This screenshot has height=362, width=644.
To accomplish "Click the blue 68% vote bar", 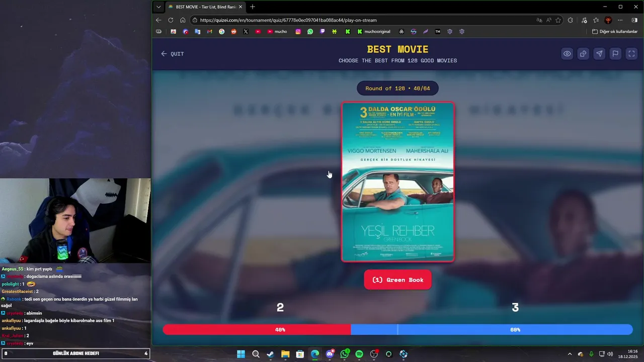I will tap(492, 330).
